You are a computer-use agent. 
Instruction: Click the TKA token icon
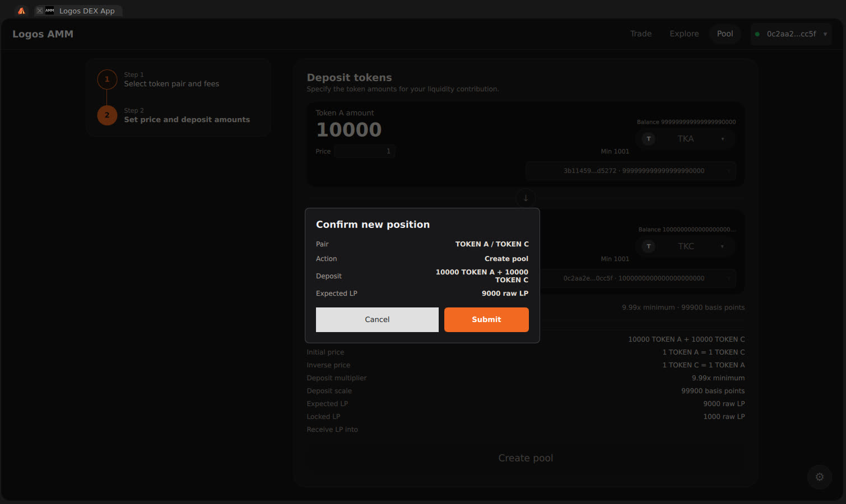coord(649,139)
